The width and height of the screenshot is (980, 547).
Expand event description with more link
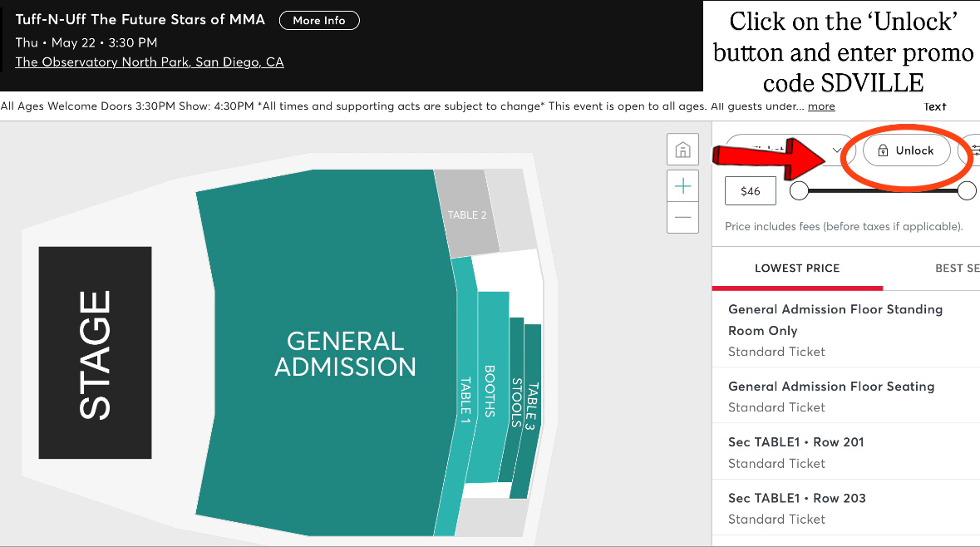click(x=821, y=106)
